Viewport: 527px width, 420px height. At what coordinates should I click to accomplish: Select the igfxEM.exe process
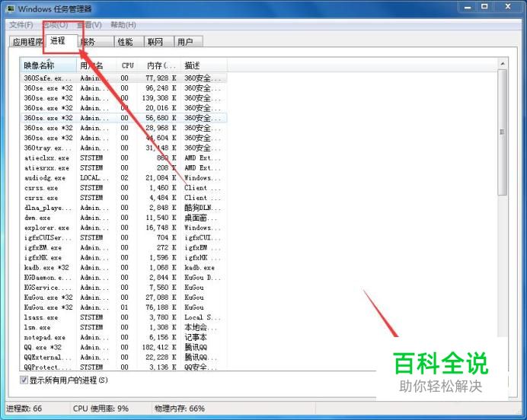(123, 247)
